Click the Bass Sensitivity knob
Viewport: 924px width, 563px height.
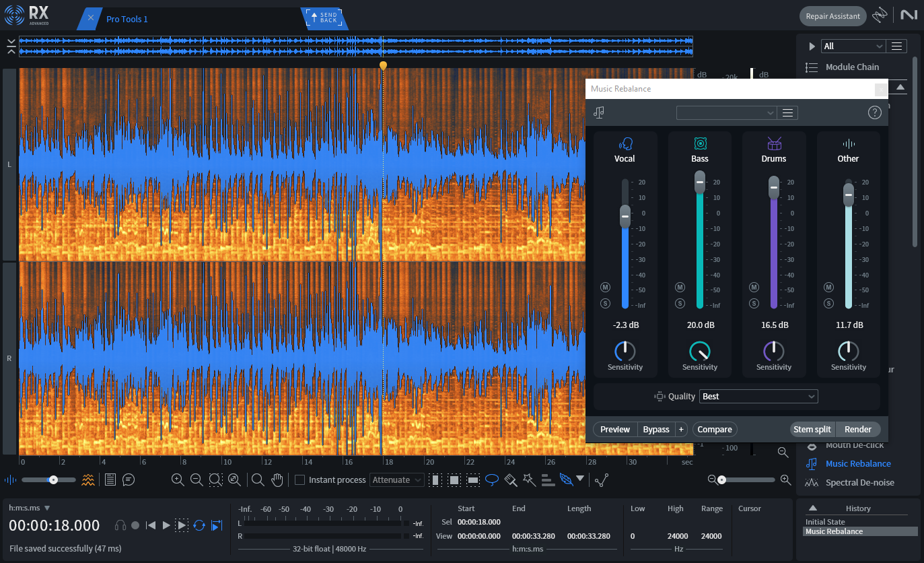[x=700, y=351]
